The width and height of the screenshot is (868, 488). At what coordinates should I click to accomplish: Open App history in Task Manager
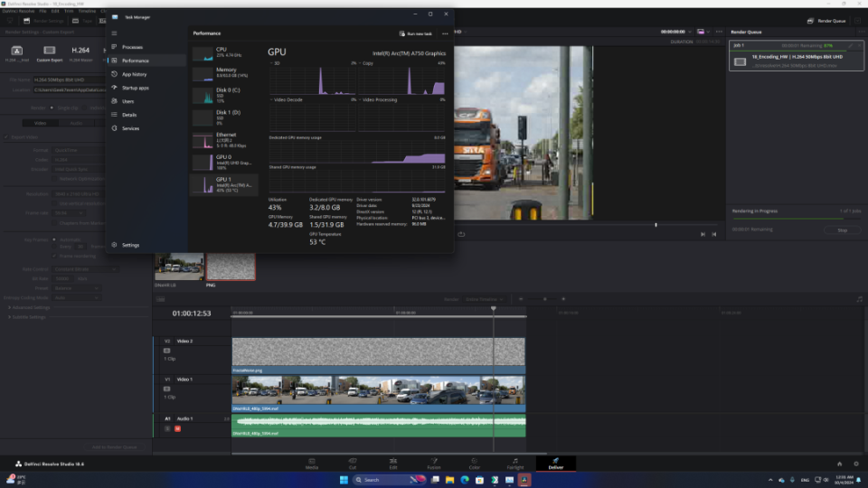point(145,74)
